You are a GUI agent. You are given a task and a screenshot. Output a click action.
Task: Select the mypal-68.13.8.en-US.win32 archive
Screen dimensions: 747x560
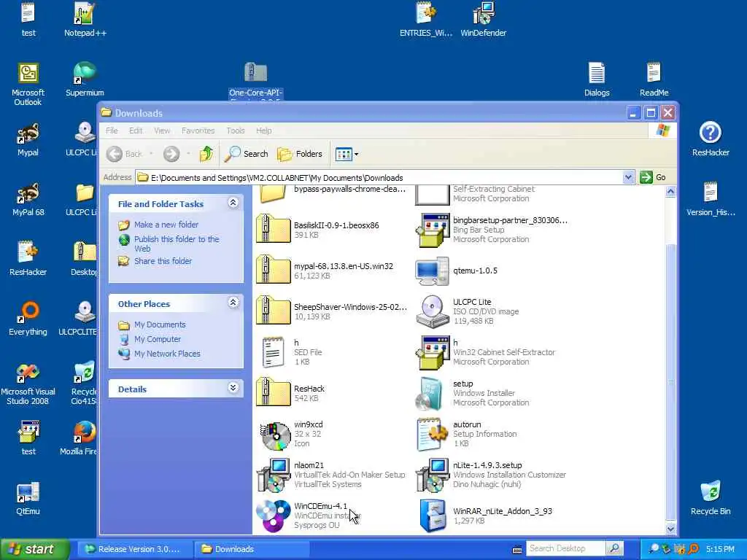coord(325,271)
